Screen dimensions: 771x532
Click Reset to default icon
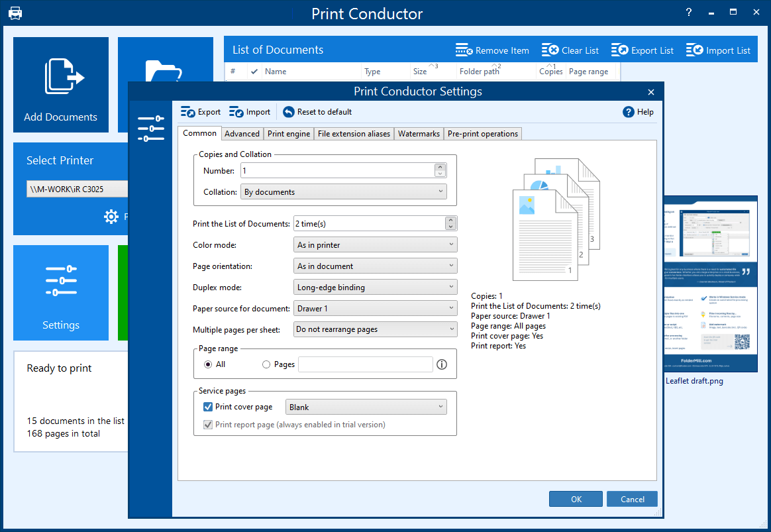click(289, 112)
